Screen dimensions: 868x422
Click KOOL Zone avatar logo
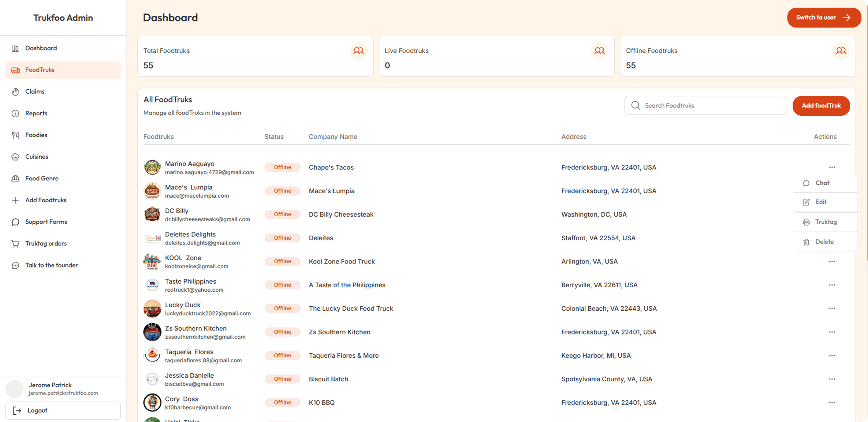[152, 262]
